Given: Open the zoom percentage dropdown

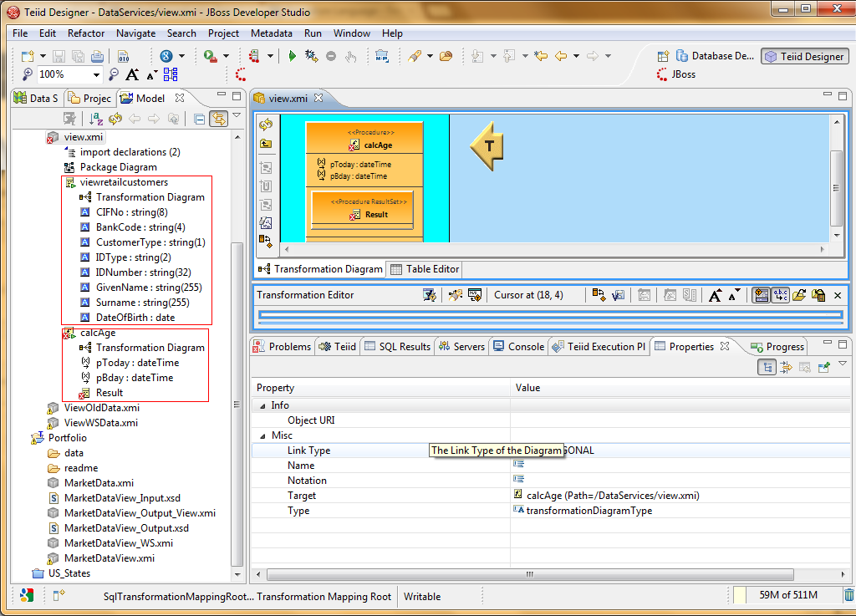Looking at the screenshot, I should click(x=97, y=74).
